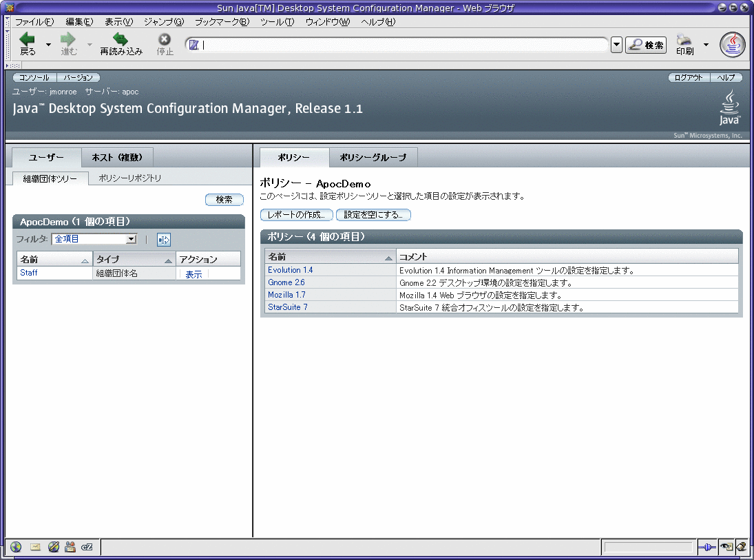
Task: Open the Staff organization link
Action: point(29,273)
